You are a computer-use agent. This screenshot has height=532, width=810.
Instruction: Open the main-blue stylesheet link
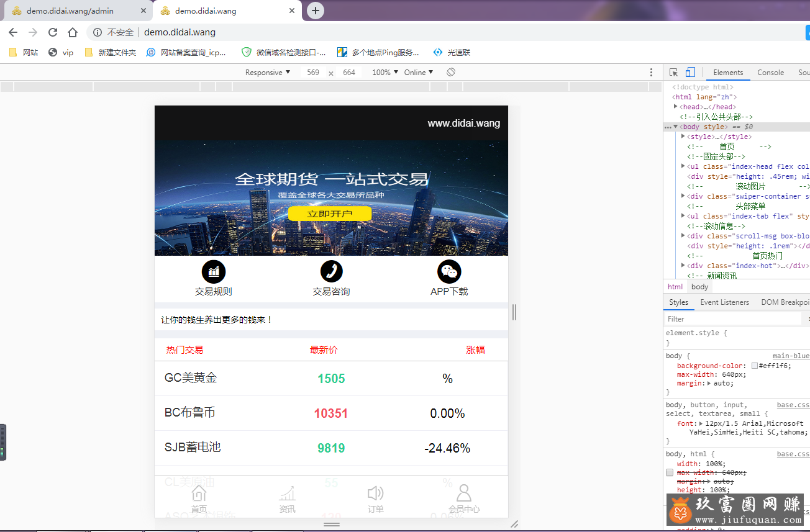(791, 356)
